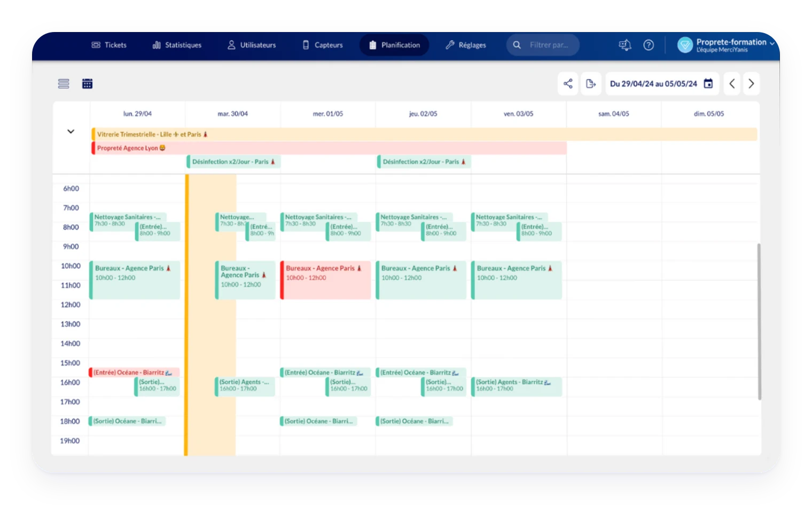Open the Capteurs tab
Screen dimensions: 812x505
[323, 45]
